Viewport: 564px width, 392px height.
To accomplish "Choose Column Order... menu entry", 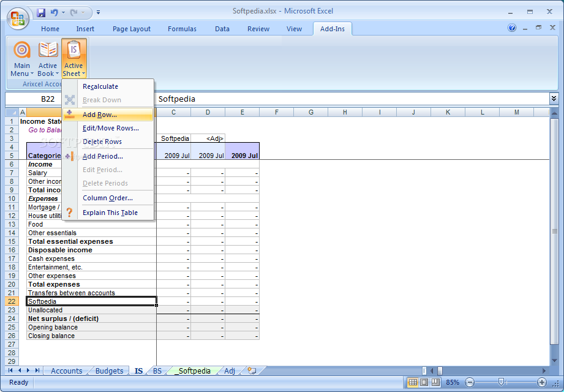I will [108, 198].
